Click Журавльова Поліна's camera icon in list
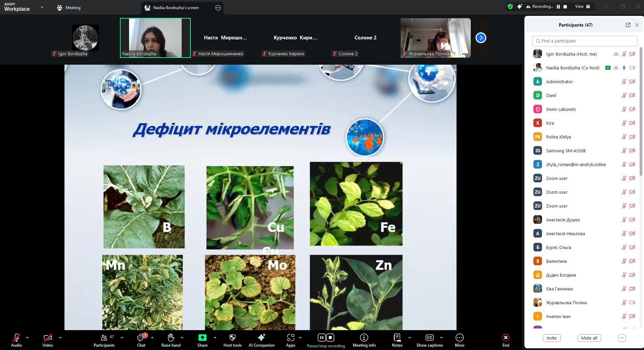The height and width of the screenshot is (350, 644). tap(632, 303)
